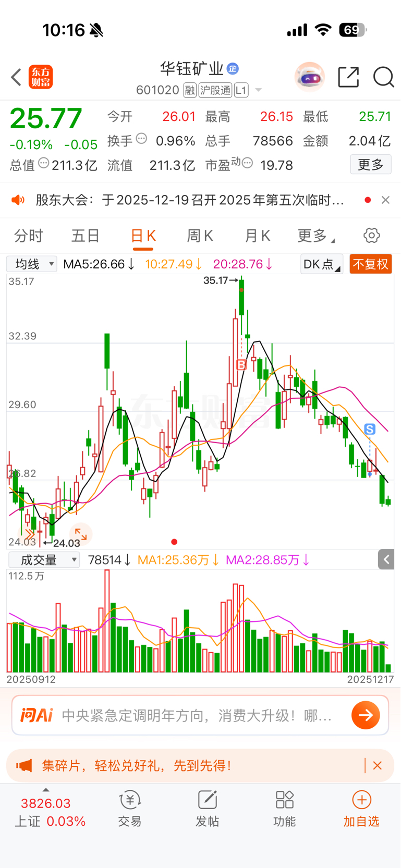The height and width of the screenshot is (868, 401).
Task: Tap the red B buy marker
Action: pos(241,364)
